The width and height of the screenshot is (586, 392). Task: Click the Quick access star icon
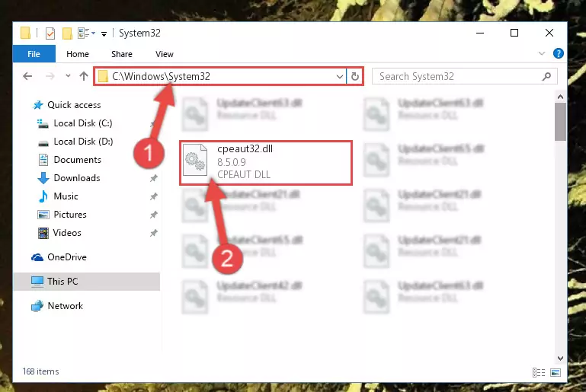[x=38, y=105]
